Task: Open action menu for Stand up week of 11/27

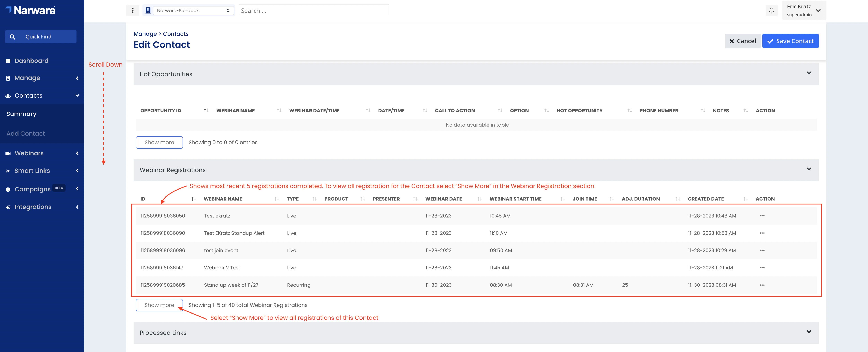Action: [x=762, y=285]
